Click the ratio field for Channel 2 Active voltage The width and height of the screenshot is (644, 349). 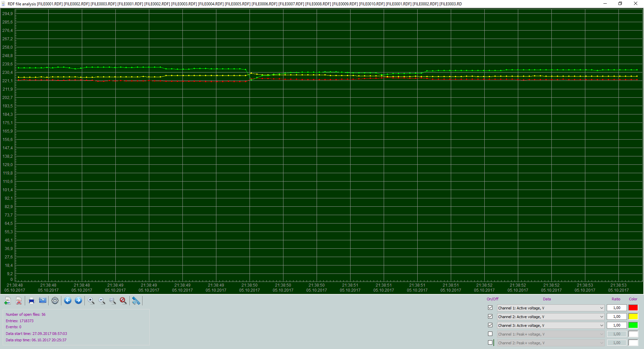617,316
